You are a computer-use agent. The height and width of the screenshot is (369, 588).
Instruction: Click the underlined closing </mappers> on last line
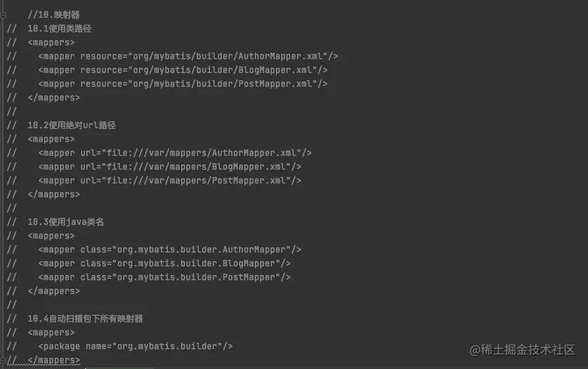(53, 360)
